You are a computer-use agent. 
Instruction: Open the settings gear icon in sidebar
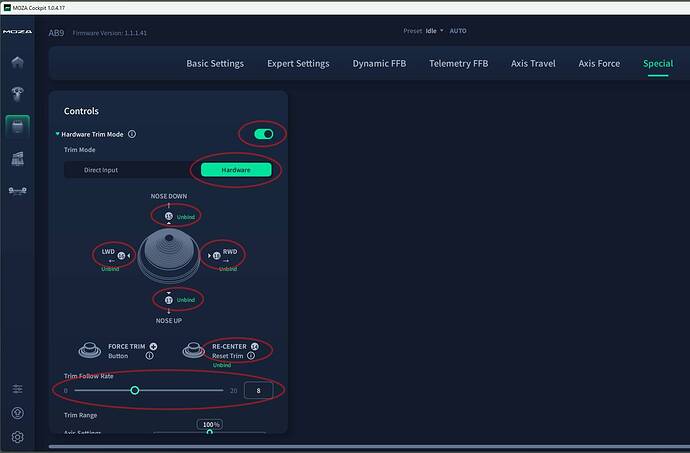(17, 437)
